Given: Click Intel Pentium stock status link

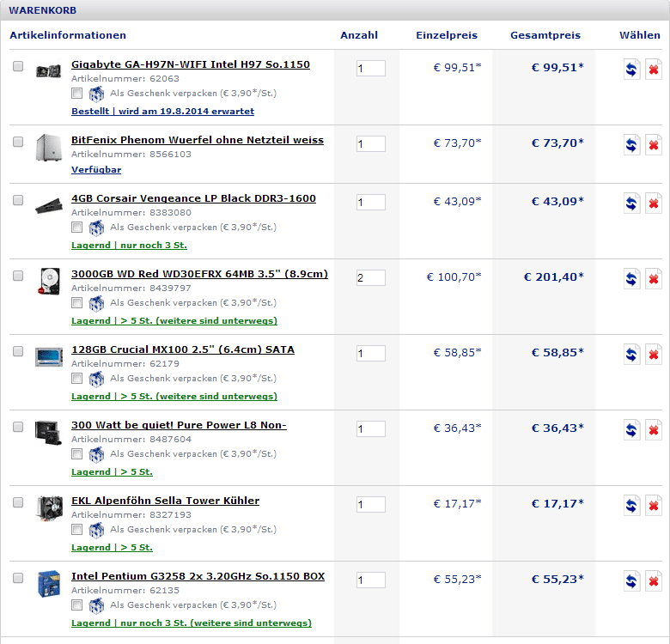Looking at the screenshot, I should 192,623.
